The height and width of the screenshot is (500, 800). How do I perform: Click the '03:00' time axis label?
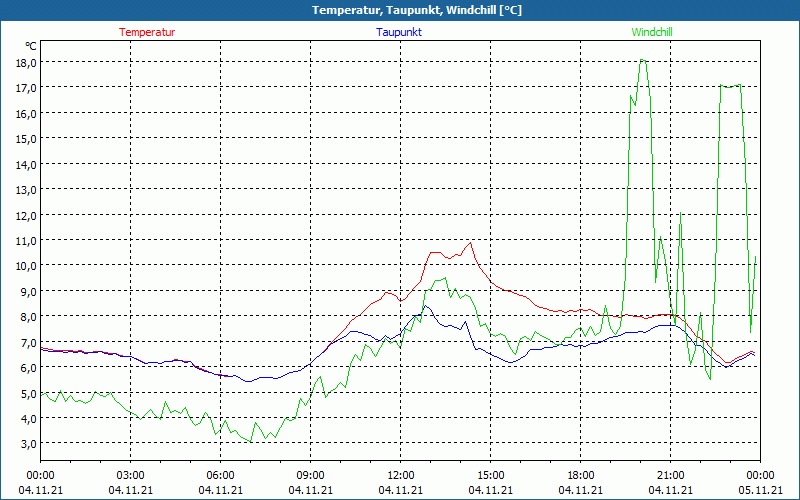[x=130, y=476]
